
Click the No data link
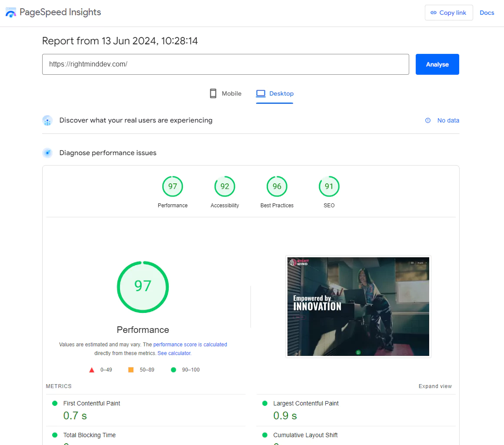pyautogui.click(x=448, y=120)
